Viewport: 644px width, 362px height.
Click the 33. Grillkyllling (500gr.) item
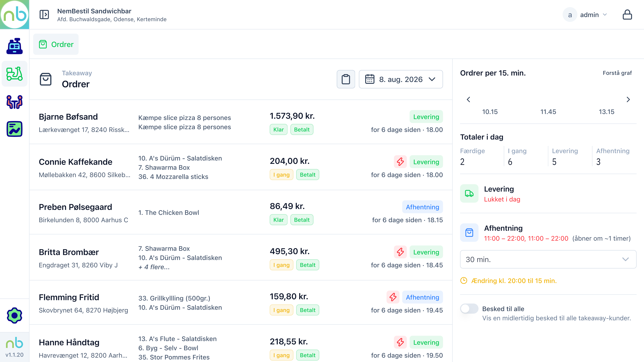coord(174,298)
